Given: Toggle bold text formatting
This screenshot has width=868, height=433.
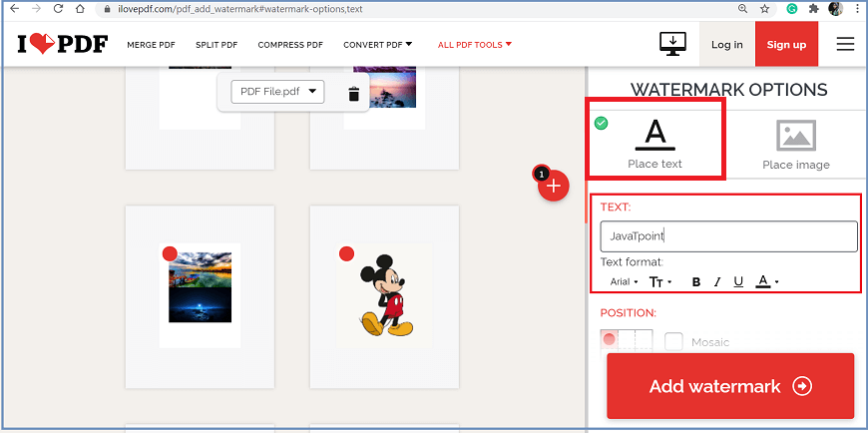Looking at the screenshot, I should point(696,281).
